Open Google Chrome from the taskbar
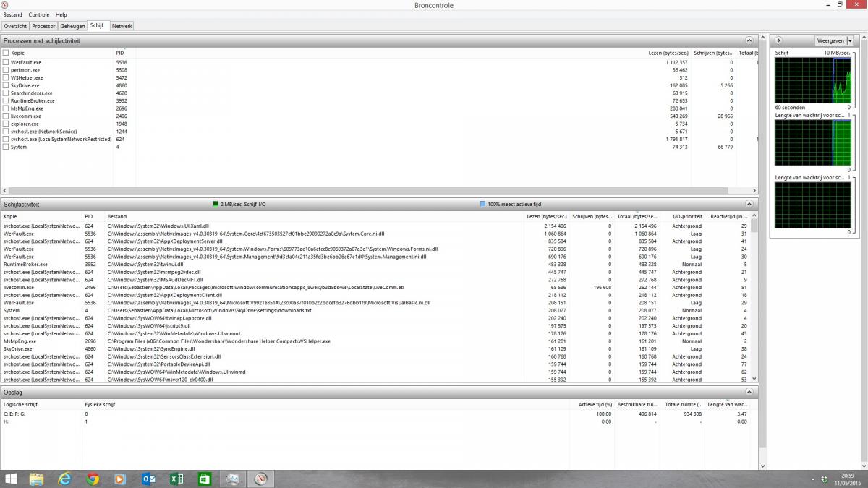This screenshot has width=868, height=488. point(93,479)
